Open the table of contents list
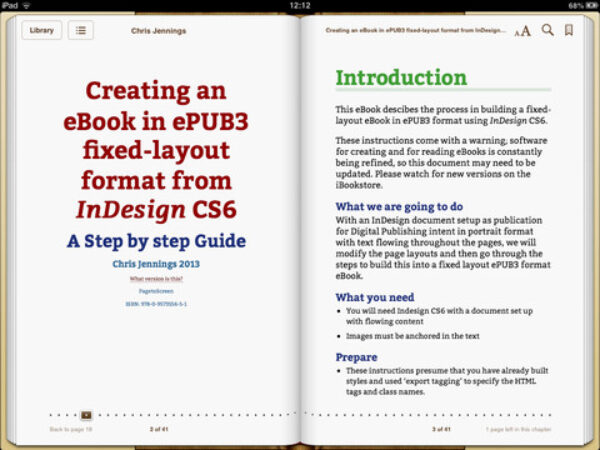The width and height of the screenshot is (600, 450). click(80, 30)
